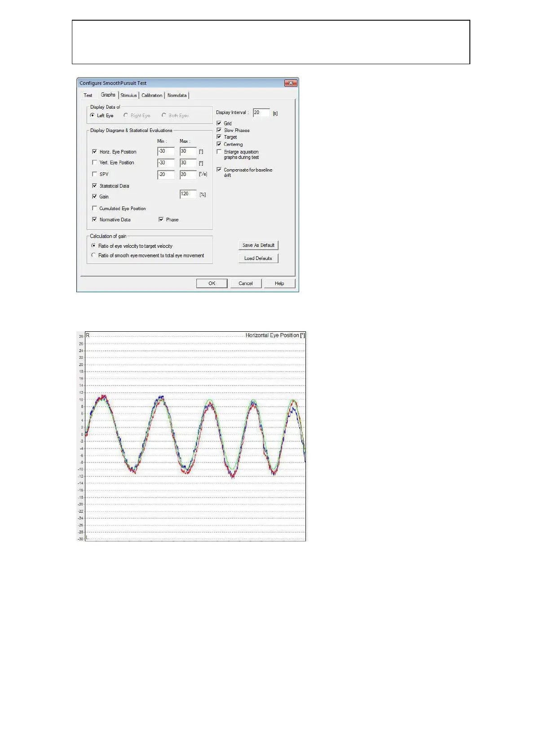Screen dimensions: 535x756
Task: Toggle the Centering checkbox
Action: tap(219, 144)
